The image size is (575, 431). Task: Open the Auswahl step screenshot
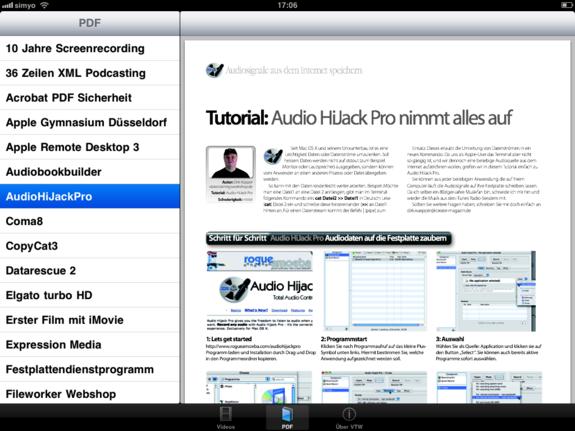click(x=486, y=291)
